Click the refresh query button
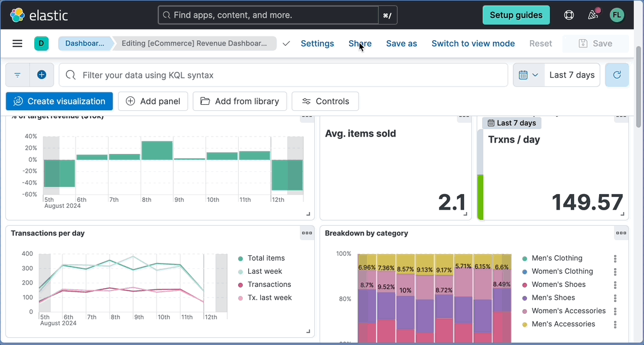The height and width of the screenshot is (345, 644). pyautogui.click(x=617, y=75)
